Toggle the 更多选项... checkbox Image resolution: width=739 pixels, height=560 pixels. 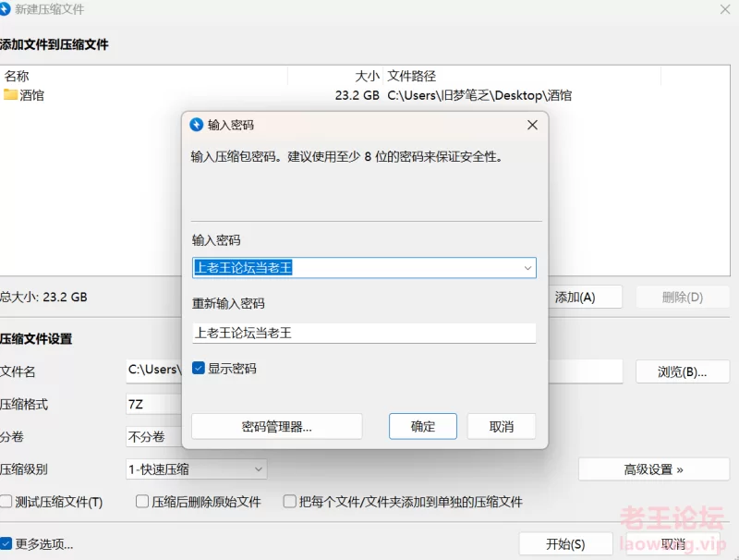[6, 544]
